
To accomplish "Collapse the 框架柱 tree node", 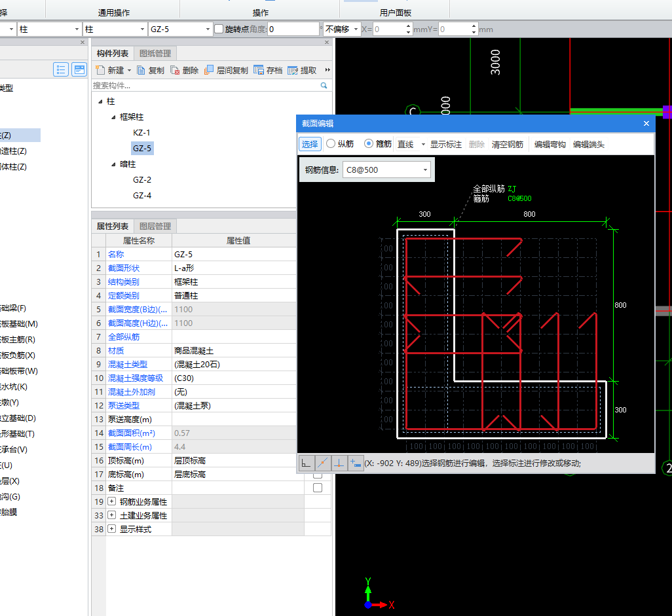I will [x=113, y=117].
